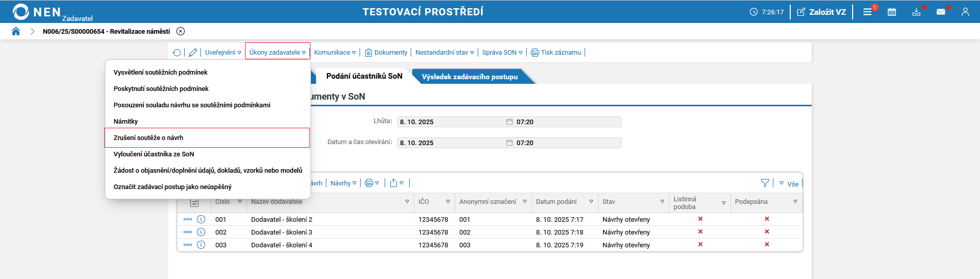This screenshot has height=279, width=980.
Task: Click the pencil edit icon
Action: 193,52
